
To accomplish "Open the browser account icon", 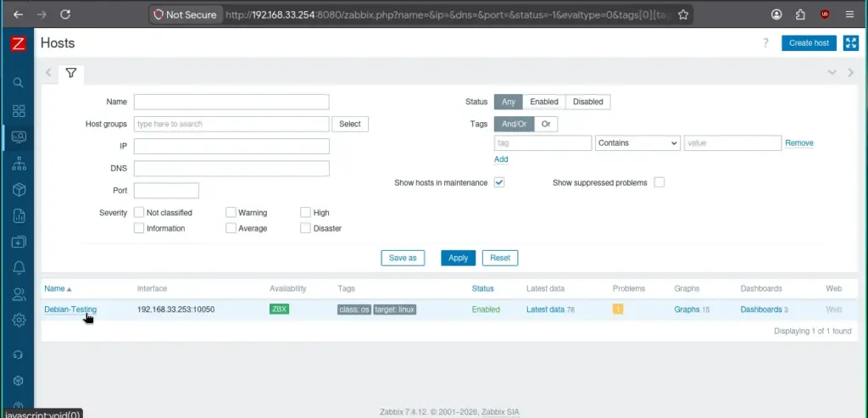I will tap(777, 15).
